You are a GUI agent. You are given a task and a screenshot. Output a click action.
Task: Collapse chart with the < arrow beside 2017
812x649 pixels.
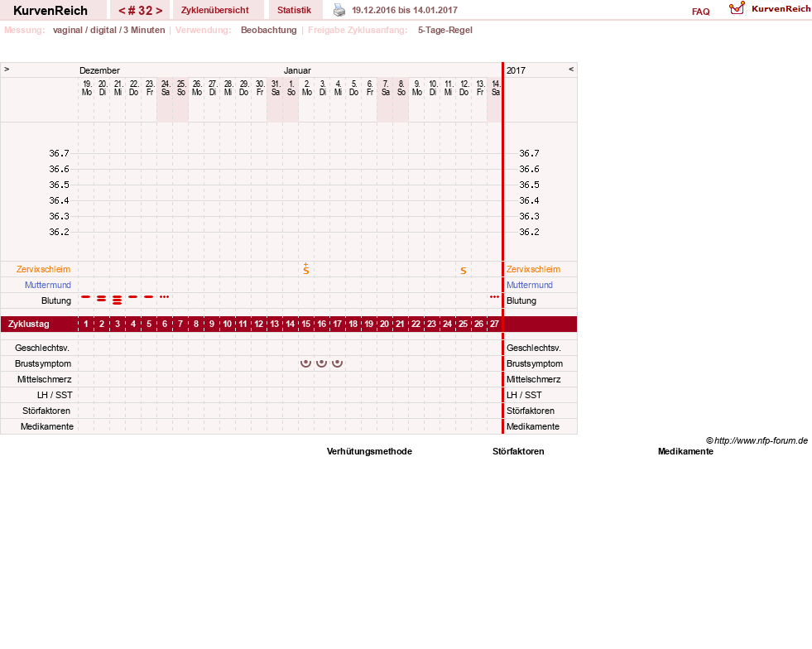571,69
